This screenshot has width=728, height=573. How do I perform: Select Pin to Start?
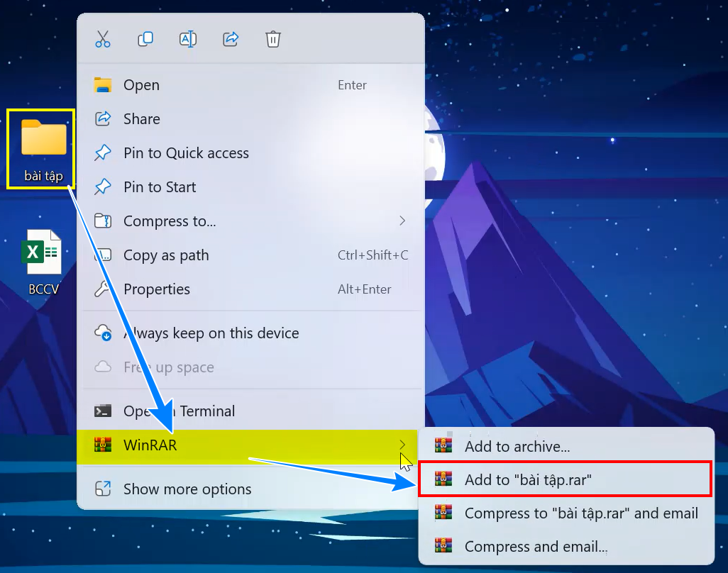click(160, 187)
